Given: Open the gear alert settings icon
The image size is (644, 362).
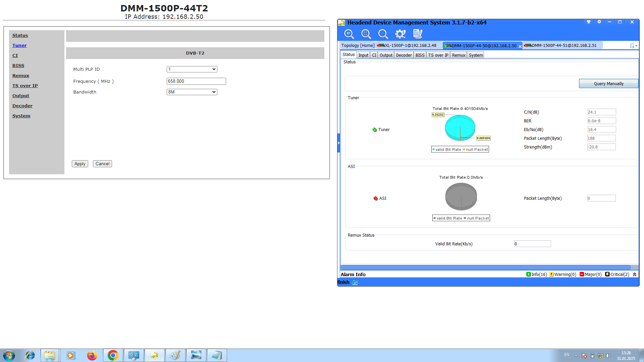Looking at the screenshot, I should 400,34.
